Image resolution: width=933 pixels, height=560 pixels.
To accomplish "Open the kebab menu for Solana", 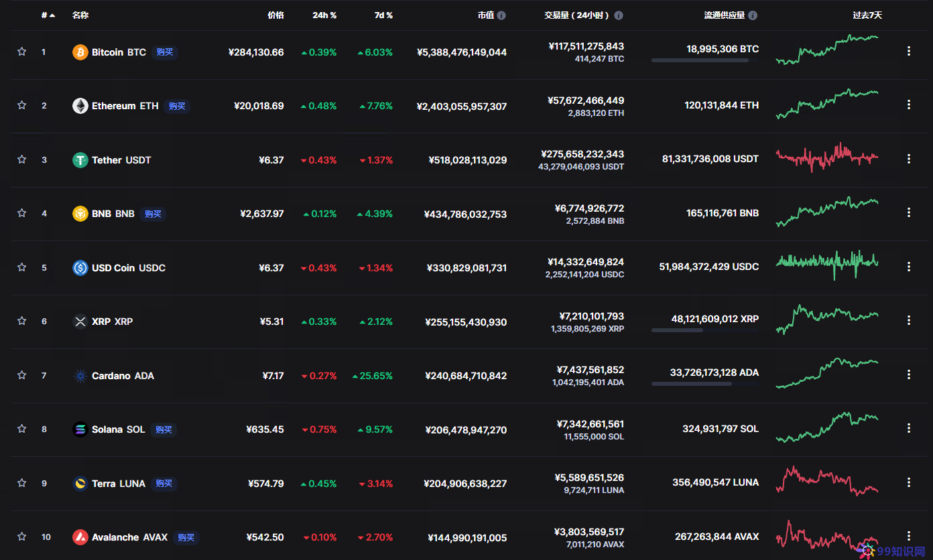I will [909, 428].
